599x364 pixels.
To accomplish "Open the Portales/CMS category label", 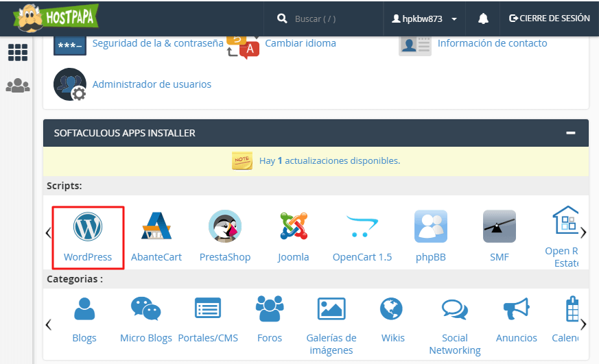I will (208, 338).
